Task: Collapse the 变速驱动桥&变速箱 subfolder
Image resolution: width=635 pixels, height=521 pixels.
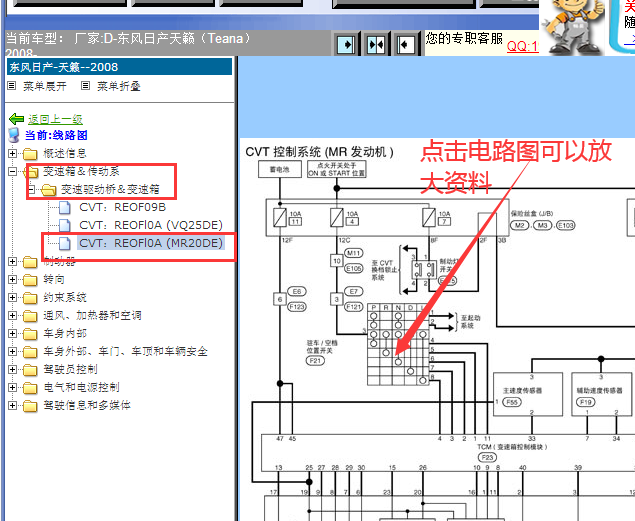Action: coord(32,189)
